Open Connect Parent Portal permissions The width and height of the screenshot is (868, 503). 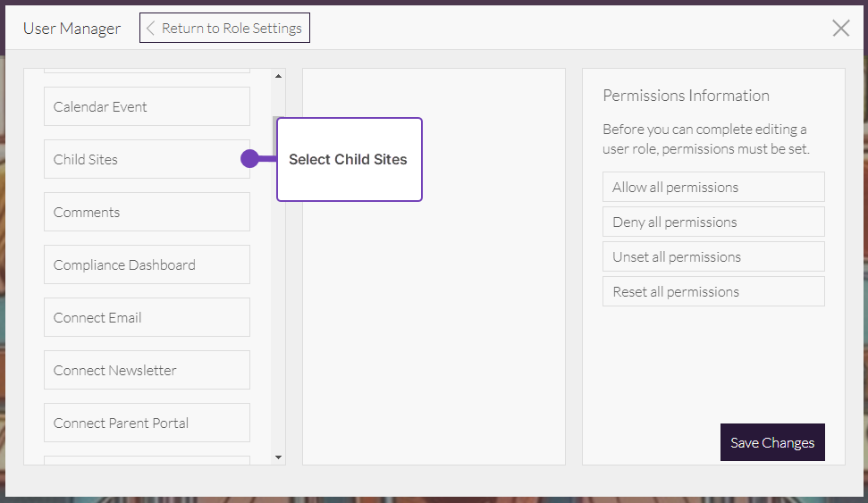point(147,423)
